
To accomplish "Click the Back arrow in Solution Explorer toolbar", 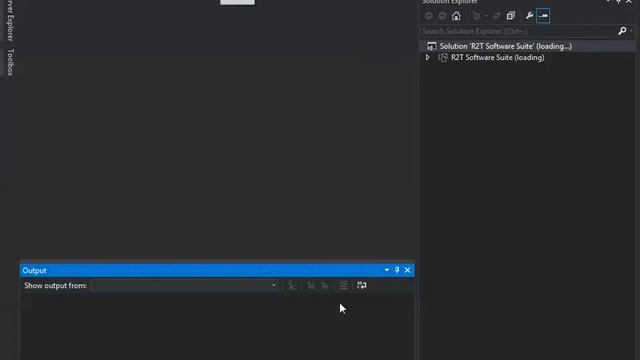I will point(429,16).
